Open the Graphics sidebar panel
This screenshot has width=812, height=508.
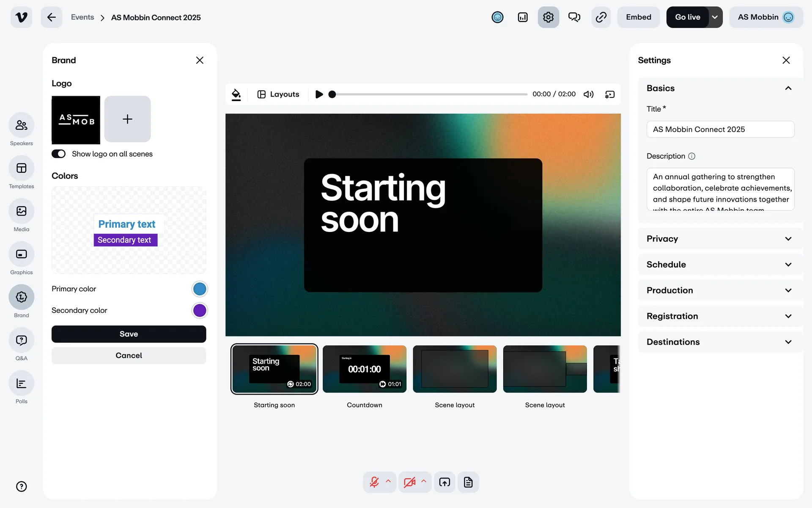click(x=21, y=254)
